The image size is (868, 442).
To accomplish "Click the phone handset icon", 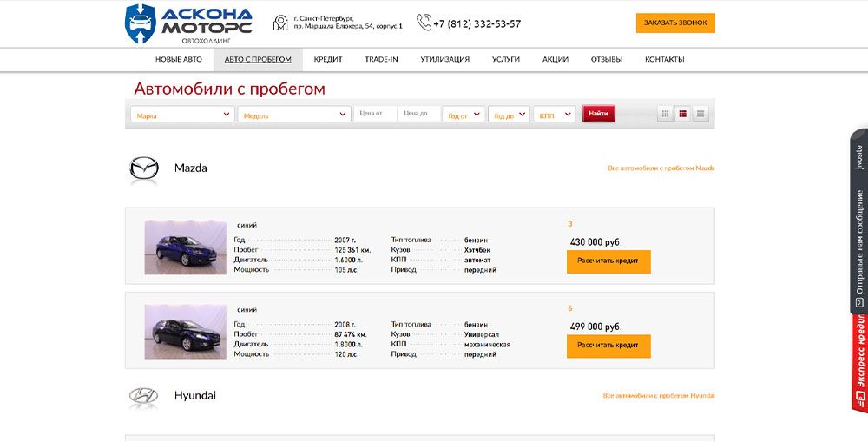I will coord(424,23).
